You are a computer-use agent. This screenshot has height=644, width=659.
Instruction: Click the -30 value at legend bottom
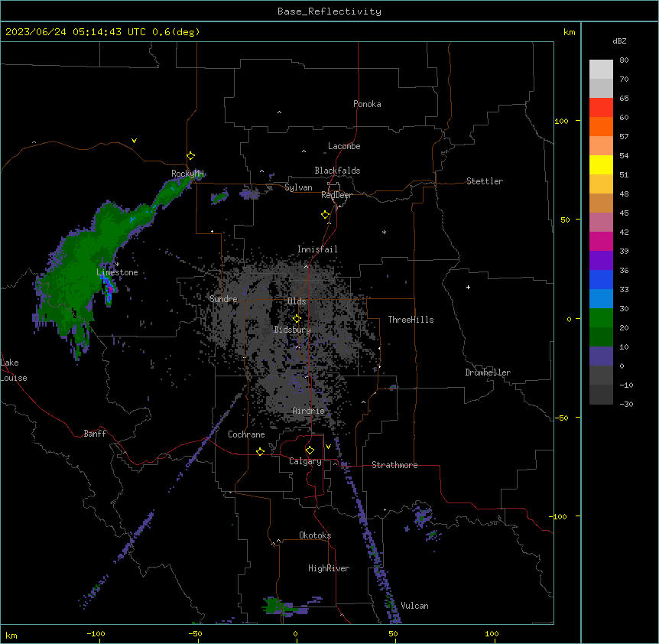point(626,404)
